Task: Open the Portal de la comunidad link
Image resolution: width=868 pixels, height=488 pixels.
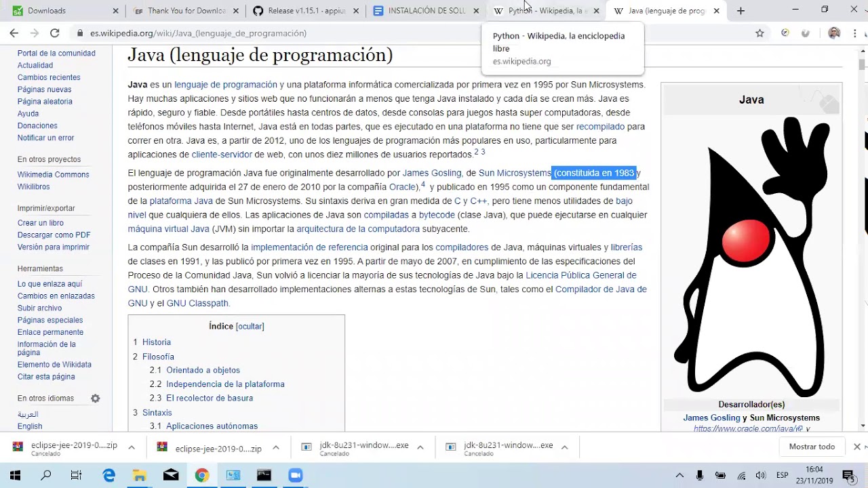Action: [x=56, y=53]
